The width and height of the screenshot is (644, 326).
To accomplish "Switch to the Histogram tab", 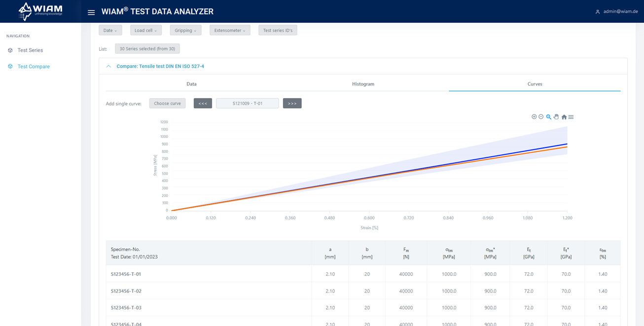I will coord(363,84).
